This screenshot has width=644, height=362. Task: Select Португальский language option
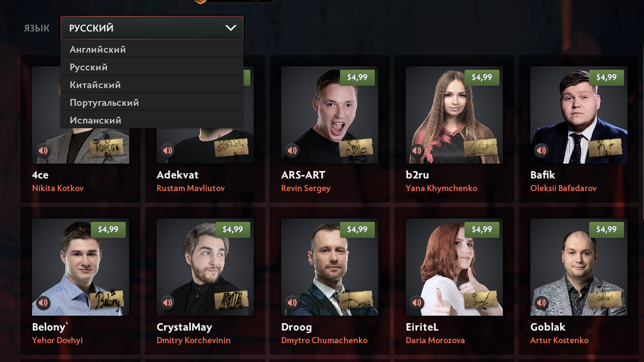point(152,102)
